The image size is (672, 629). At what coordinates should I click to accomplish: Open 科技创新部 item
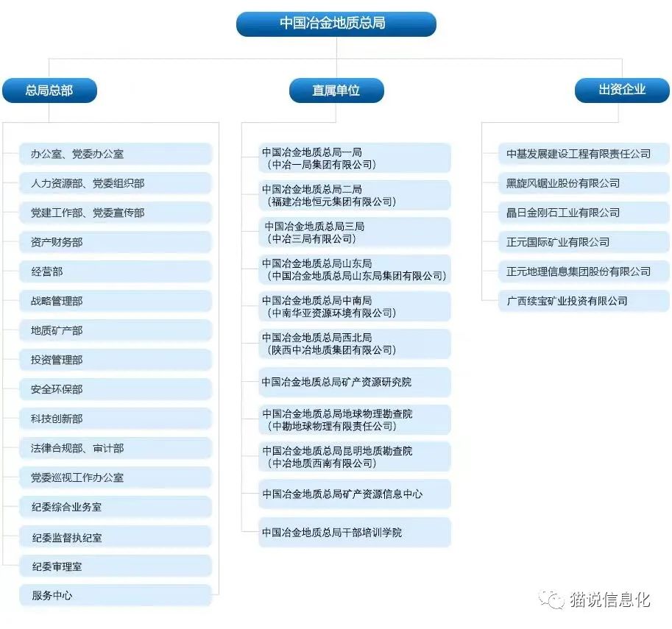coord(116,419)
